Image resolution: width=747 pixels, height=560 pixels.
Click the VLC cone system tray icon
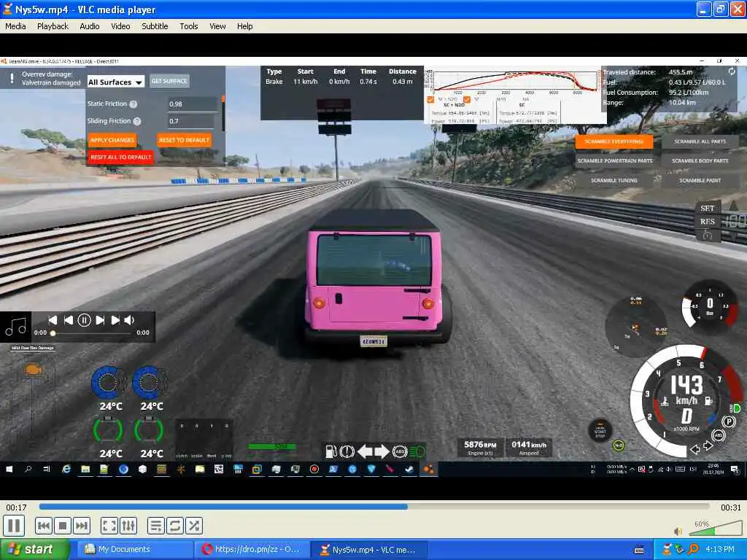pyautogui.click(x=667, y=550)
